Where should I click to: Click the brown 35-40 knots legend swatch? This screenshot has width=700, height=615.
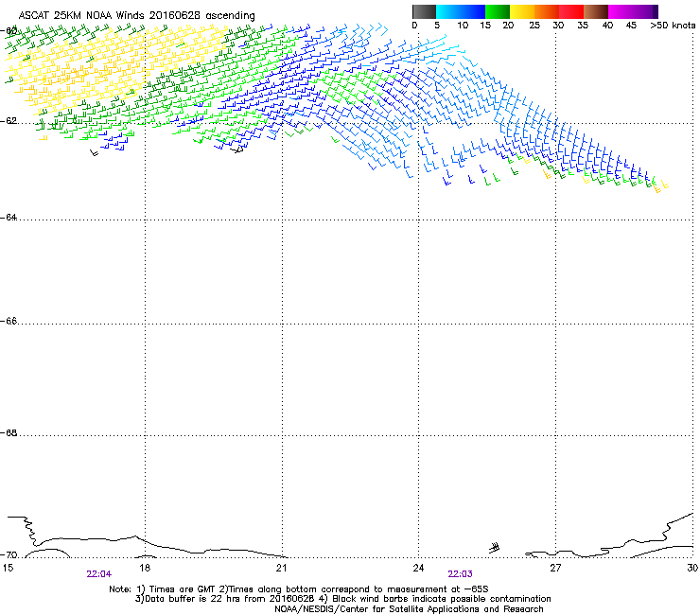[596, 11]
